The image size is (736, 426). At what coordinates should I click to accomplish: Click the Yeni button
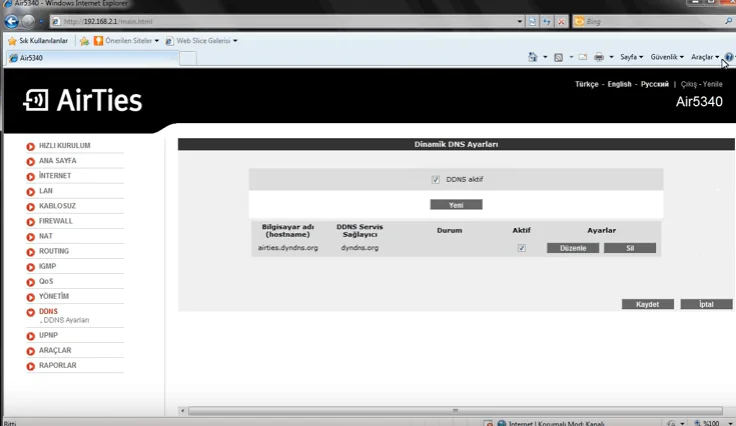tap(456, 205)
